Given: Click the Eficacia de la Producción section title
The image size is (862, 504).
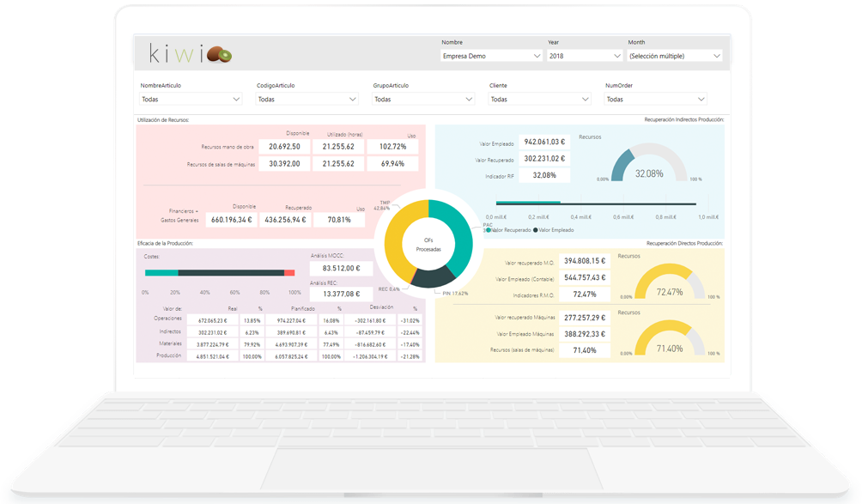Looking at the screenshot, I should coord(165,243).
